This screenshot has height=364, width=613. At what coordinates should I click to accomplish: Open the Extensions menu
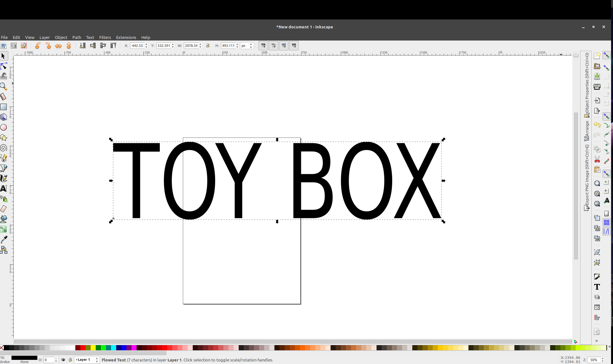(x=126, y=37)
